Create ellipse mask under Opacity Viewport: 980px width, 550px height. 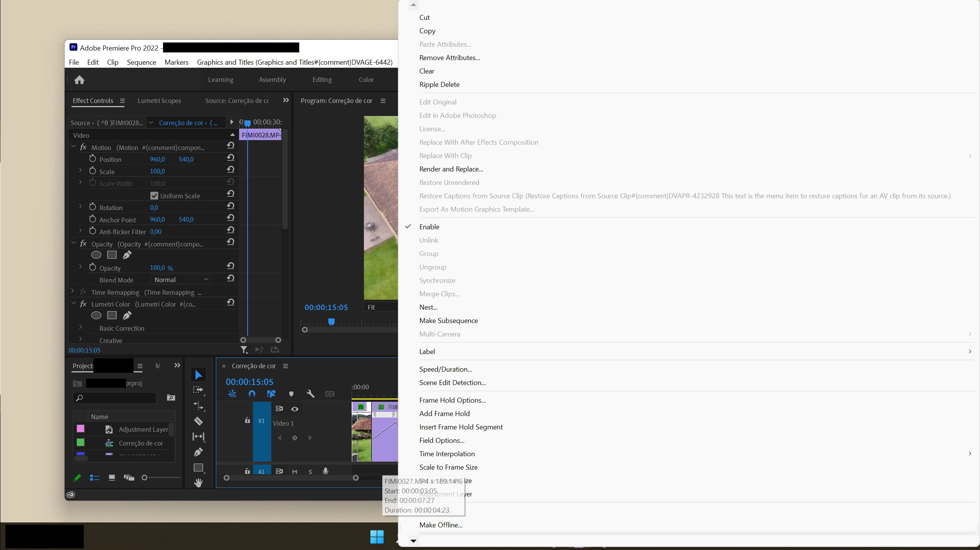96,255
